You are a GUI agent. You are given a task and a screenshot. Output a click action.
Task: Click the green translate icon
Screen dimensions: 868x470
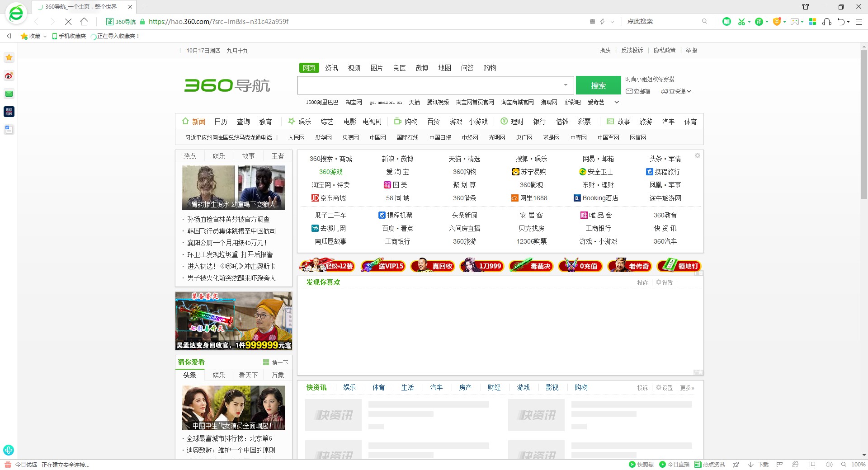[x=759, y=22]
